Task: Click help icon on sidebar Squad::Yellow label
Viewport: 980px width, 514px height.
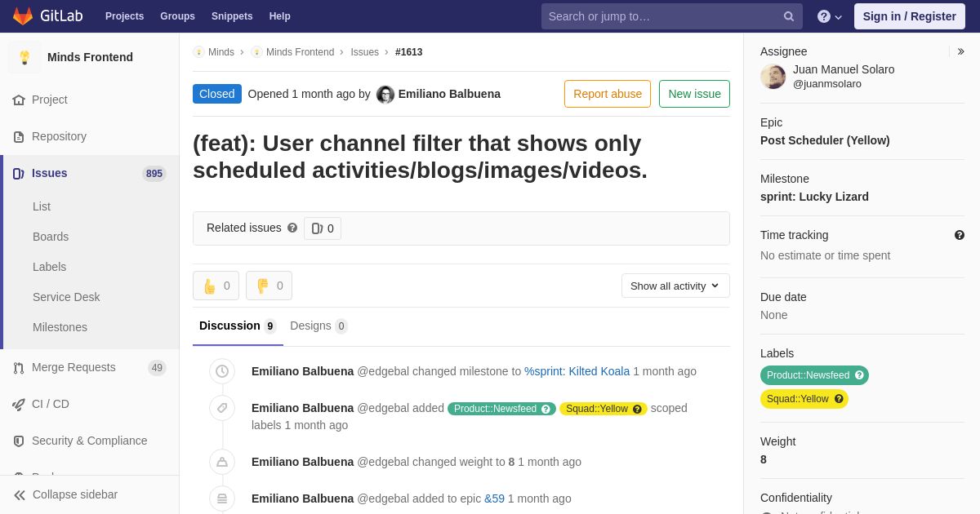Action: pyautogui.click(x=839, y=399)
